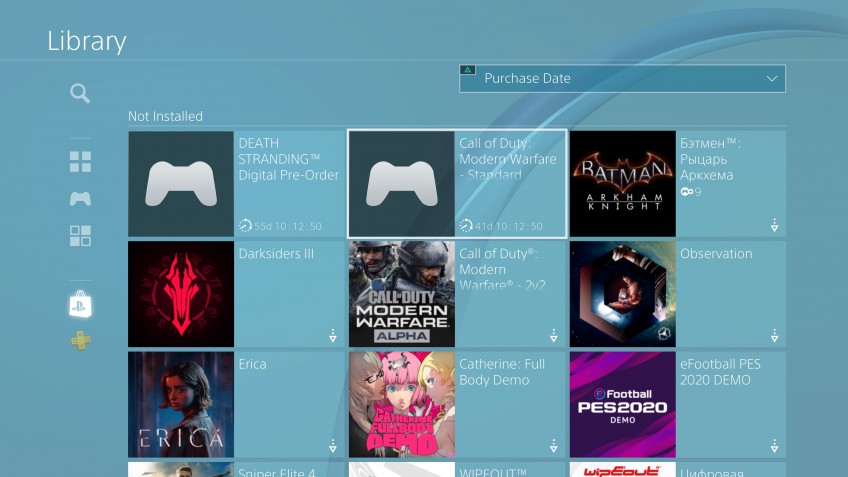Click 'eFootball PES 2020 DEMO' title text

pyautogui.click(x=720, y=372)
